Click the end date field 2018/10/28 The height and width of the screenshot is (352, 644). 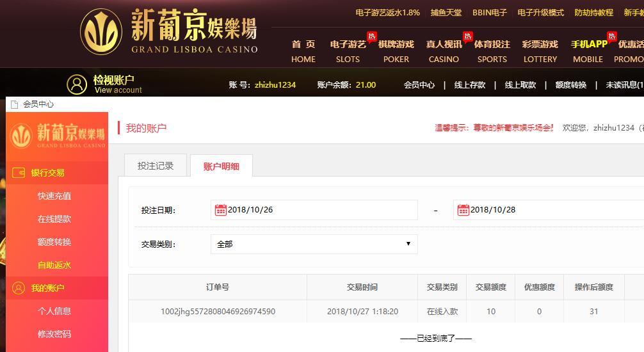click(549, 210)
